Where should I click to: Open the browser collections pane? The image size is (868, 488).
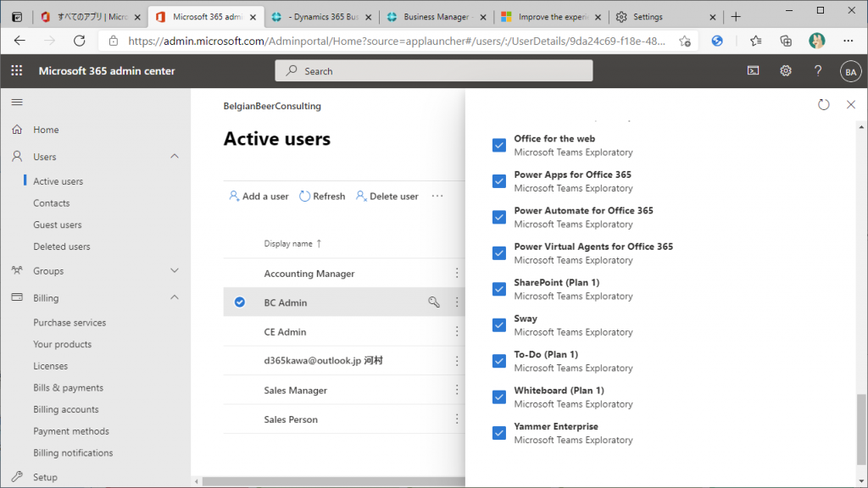point(786,41)
